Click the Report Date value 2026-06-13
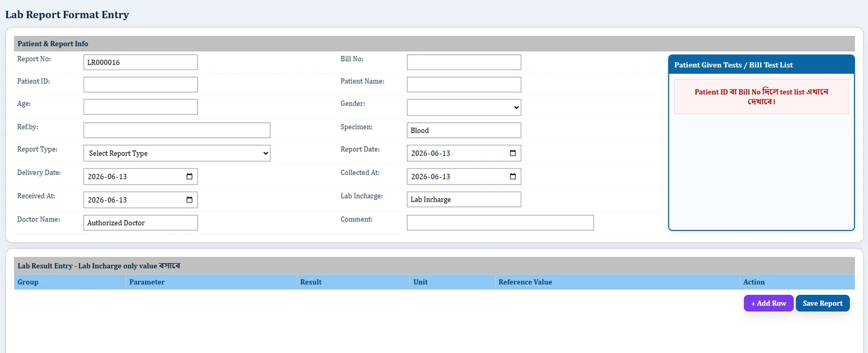This screenshot has width=868, height=353. pyautogui.click(x=431, y=153)
